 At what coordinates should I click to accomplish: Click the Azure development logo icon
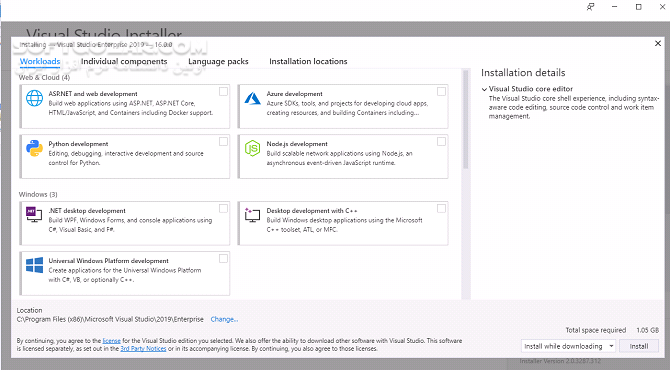(253, 99)
